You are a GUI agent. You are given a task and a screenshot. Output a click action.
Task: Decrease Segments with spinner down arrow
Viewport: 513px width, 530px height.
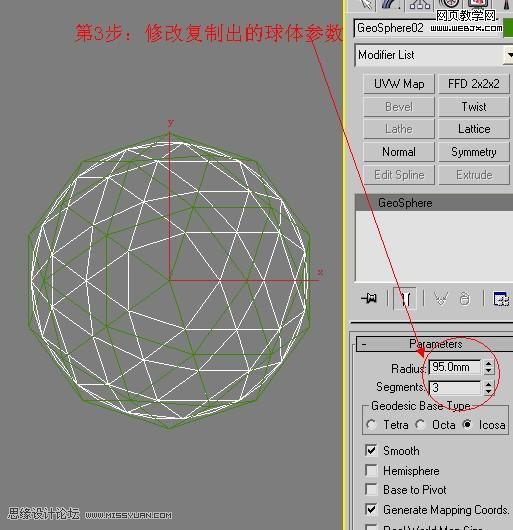(x=488, y=391)
